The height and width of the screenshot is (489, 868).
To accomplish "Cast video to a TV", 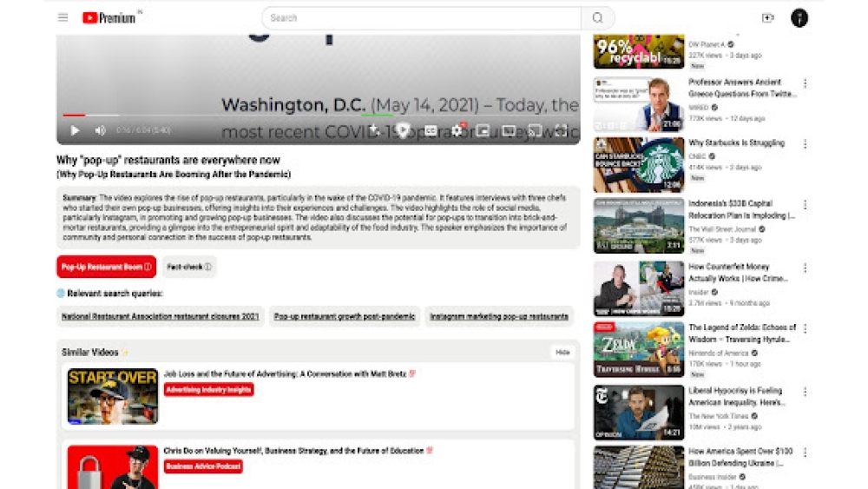I will click(535, 130).
